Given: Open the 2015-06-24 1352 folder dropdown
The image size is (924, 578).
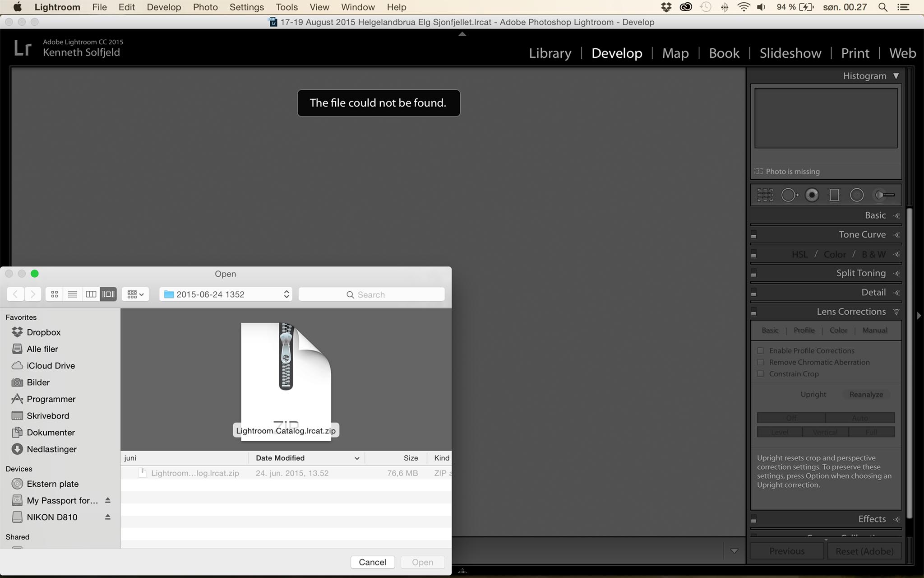Looking at the screenshot, I should [226, 294].
